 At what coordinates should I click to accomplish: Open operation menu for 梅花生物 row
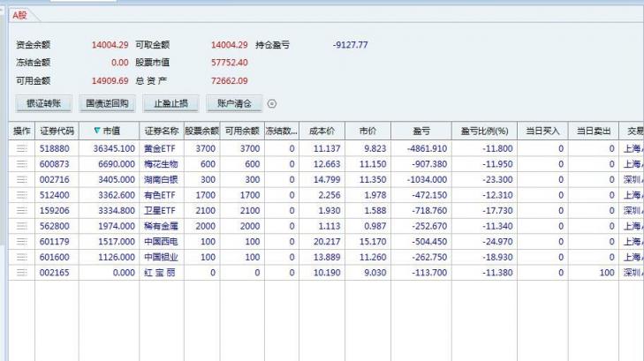coord(21,164)
